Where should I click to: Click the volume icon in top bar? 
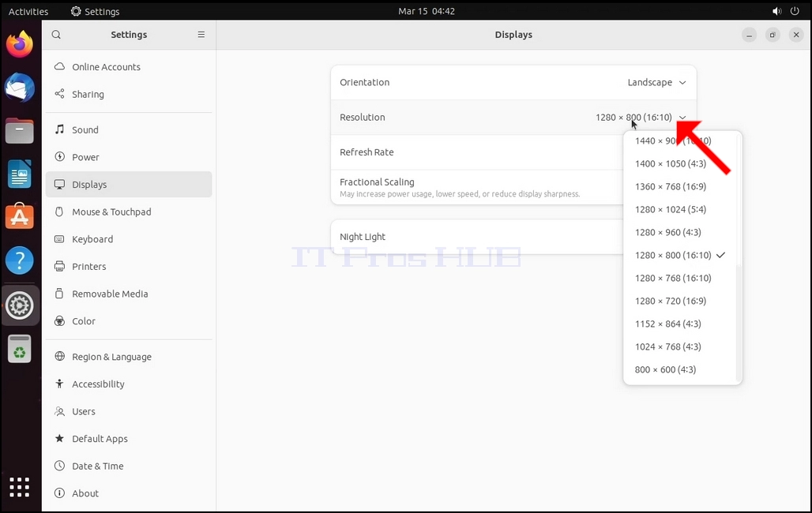776,11
